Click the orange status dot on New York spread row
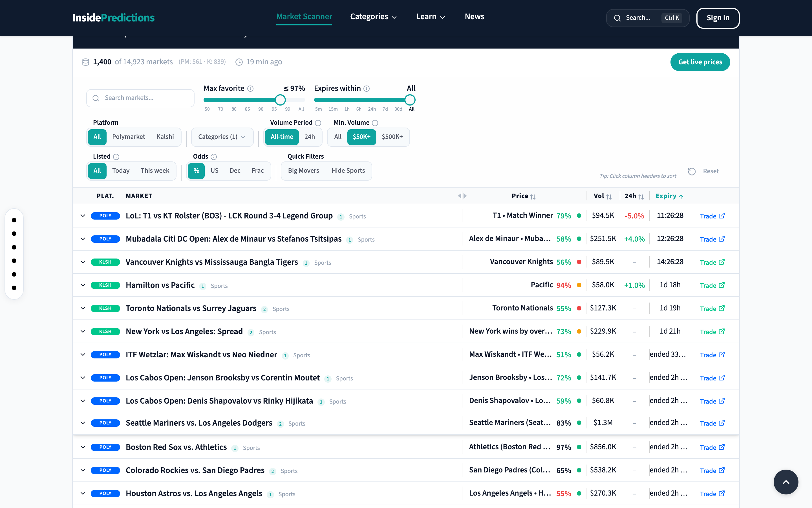 pyautogui.click(x=579, y=332)
